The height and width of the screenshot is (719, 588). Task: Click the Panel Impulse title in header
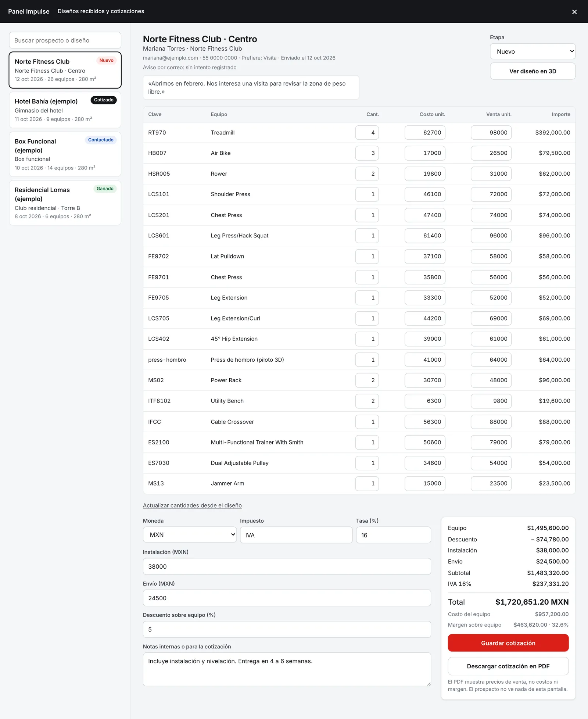(x=29, y=11)
